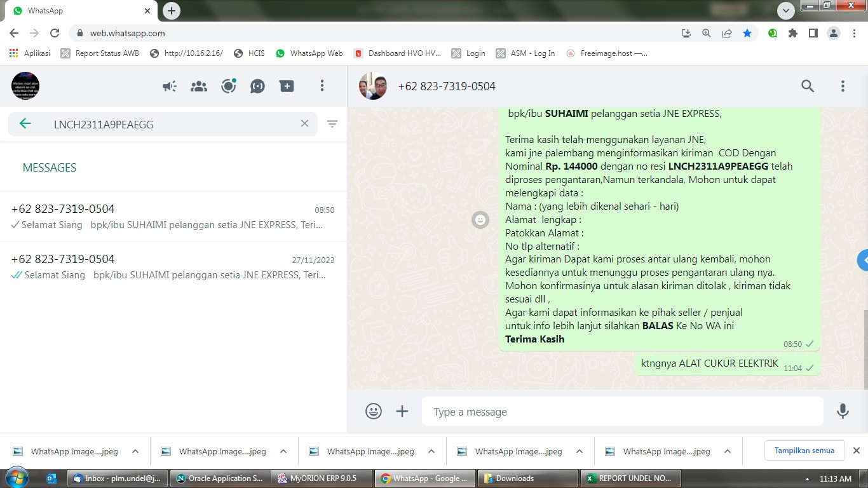Open a new Chrome tab
Viewport: 868px width, 488px height.
[171, 11]
